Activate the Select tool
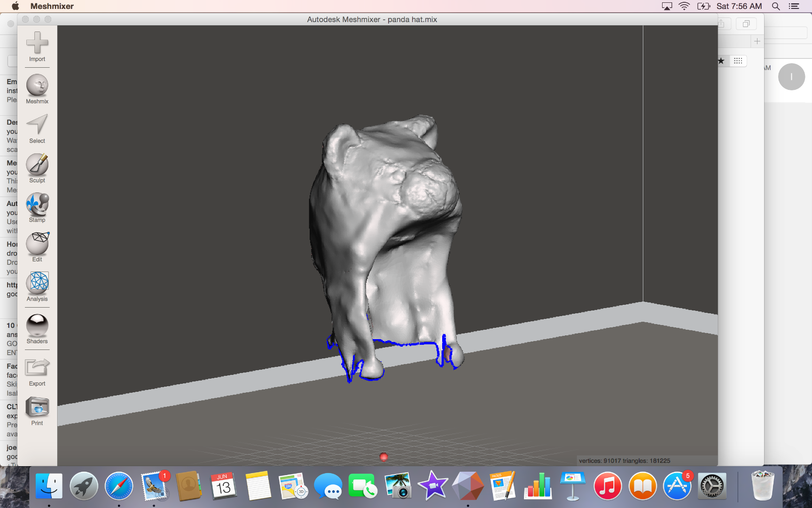 (37, 129)
